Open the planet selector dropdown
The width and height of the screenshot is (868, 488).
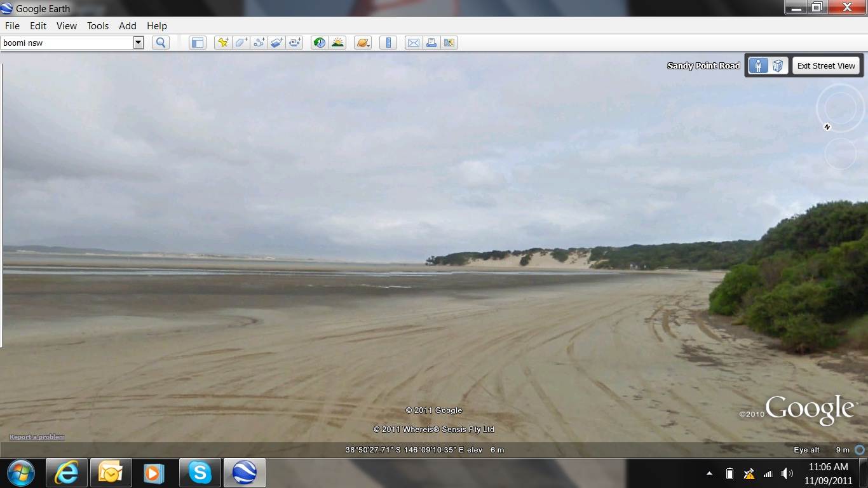click(363, 43)
